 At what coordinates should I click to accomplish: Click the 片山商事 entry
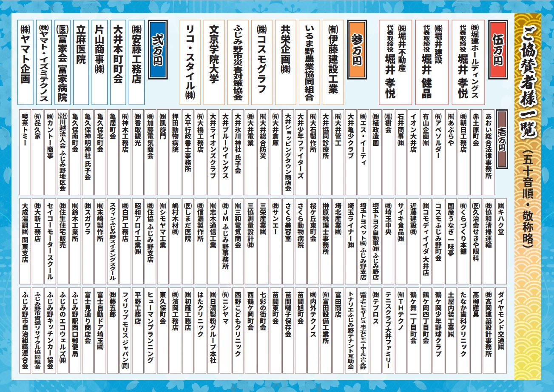pyautogui.click(x=99, y=62)
